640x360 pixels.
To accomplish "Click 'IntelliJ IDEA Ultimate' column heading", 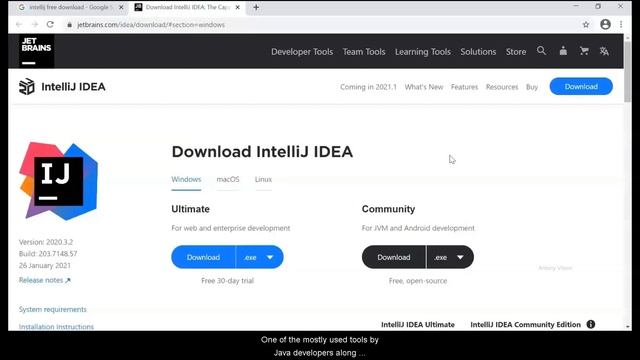I will pos(418,324).
